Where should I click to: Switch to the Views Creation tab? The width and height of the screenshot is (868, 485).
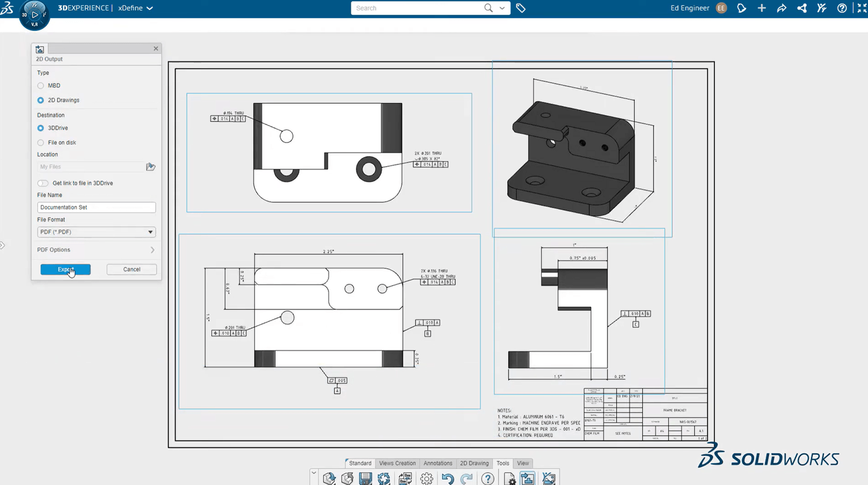click(x=397, y=463)
